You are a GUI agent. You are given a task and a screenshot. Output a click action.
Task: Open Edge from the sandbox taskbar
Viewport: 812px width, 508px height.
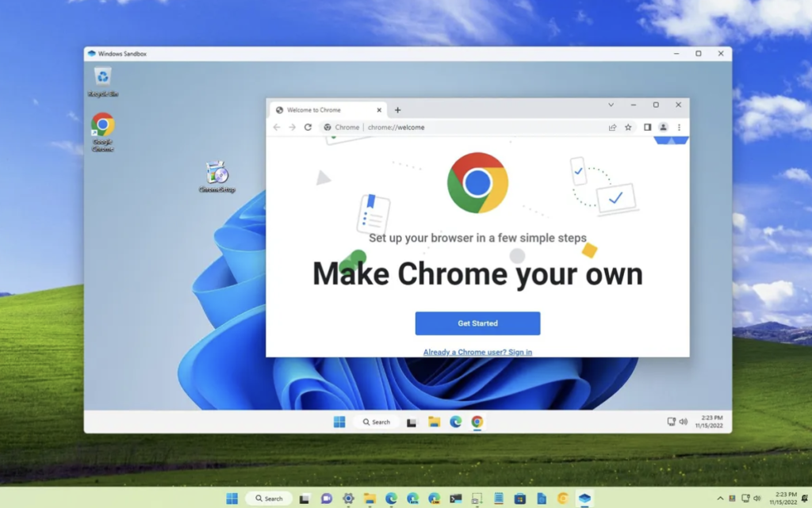[456, 422]
